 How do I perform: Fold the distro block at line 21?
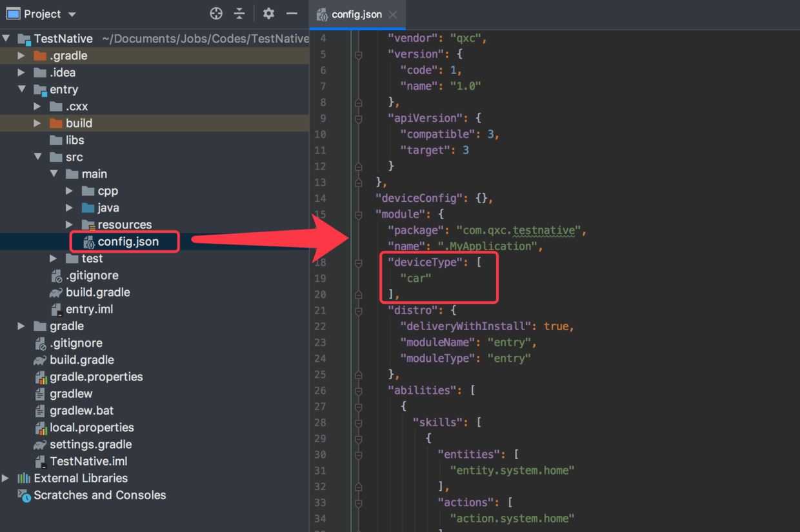click(359, 311)
